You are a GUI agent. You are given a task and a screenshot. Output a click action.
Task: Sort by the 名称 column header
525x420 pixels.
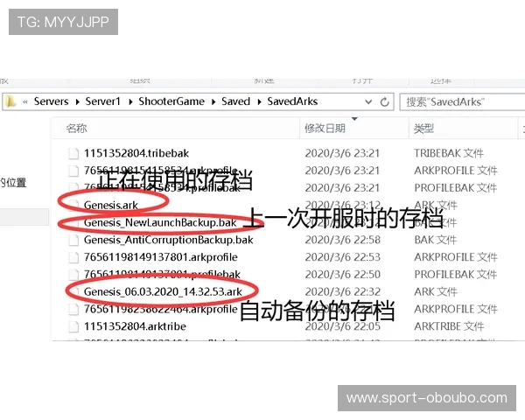point(77,128)
